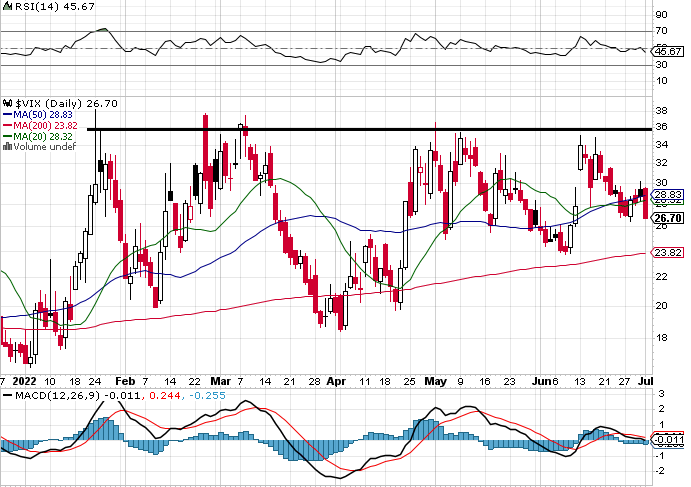Screen dimensions: 691x487
Task: Click the 10 level on the RSI axis
Action: click(661, 81)
